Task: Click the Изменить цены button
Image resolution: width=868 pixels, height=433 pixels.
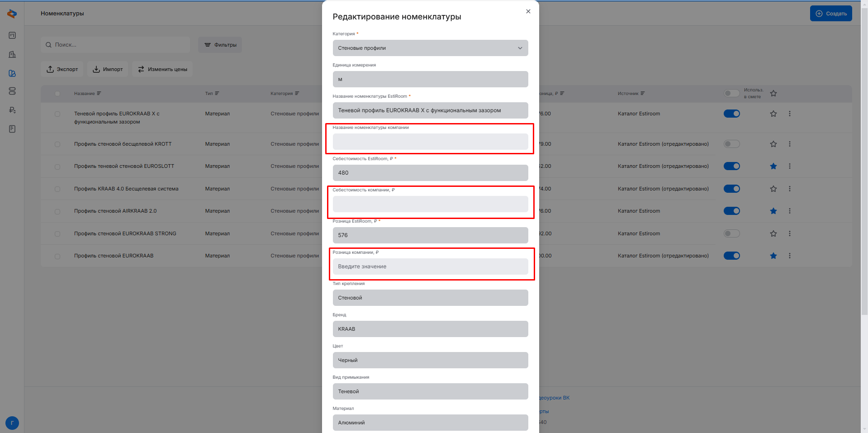Action: coord(162,69)
